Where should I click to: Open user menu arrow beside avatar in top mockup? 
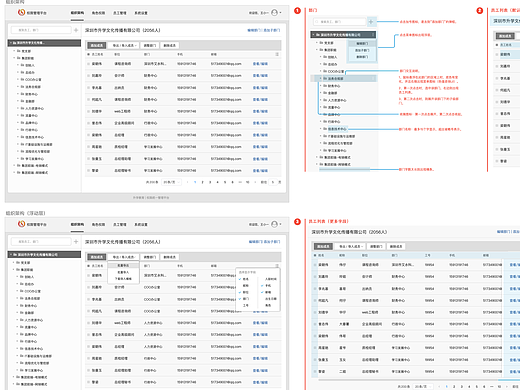coord(280,13)
